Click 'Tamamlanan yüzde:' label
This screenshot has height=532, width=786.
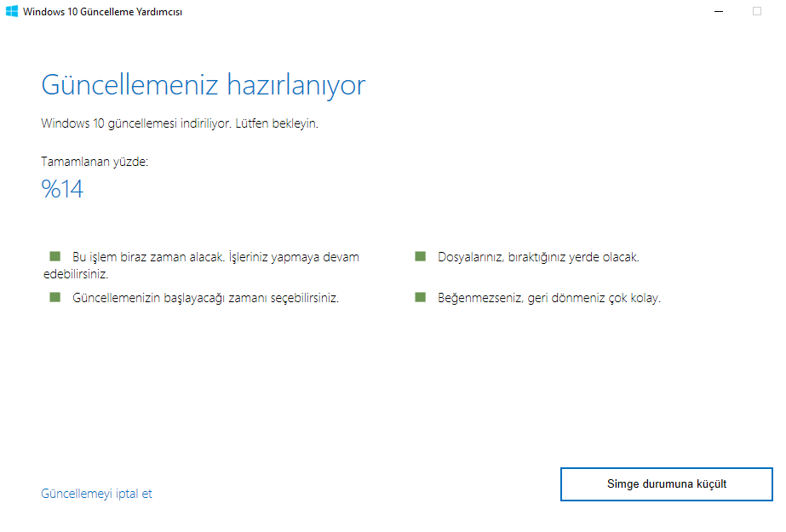95,162
